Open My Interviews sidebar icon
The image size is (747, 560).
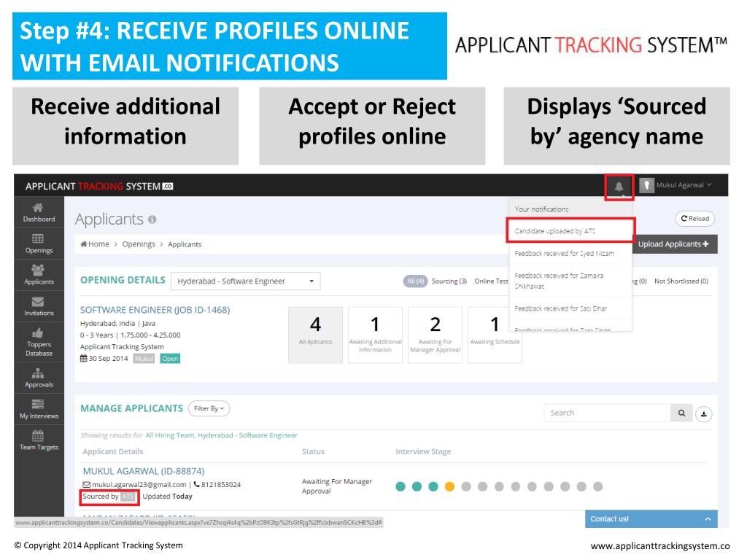(38, 404)
